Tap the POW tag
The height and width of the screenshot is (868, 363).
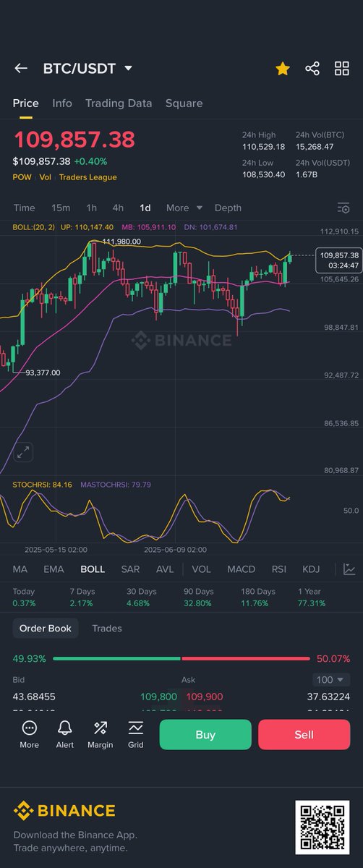coord(22,177)
